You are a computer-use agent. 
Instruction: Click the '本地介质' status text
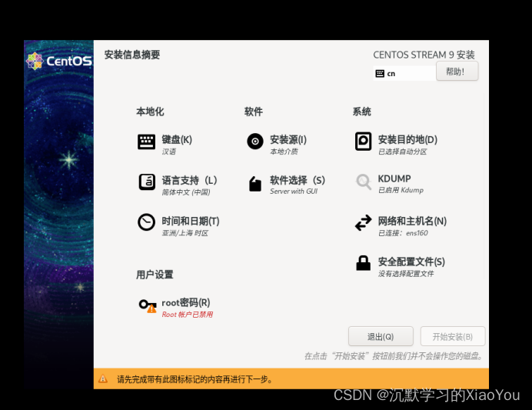(284, 152)
